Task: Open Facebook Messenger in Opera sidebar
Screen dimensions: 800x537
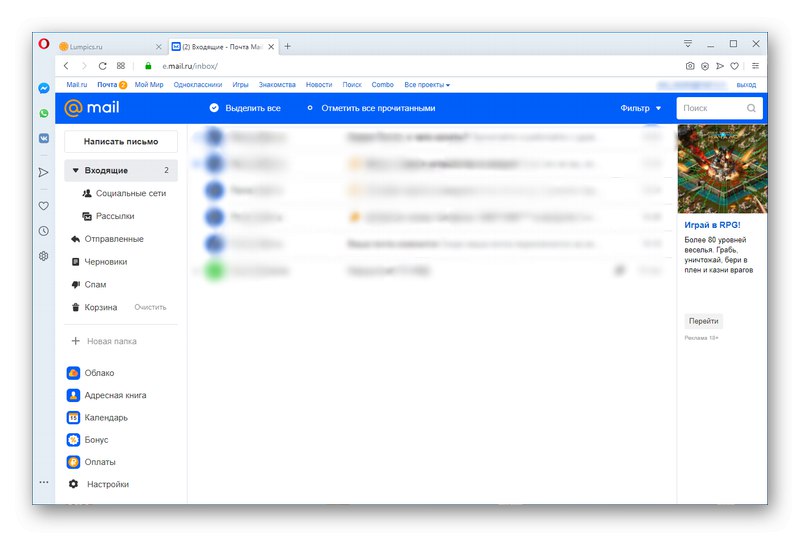Action: (44, 88)
